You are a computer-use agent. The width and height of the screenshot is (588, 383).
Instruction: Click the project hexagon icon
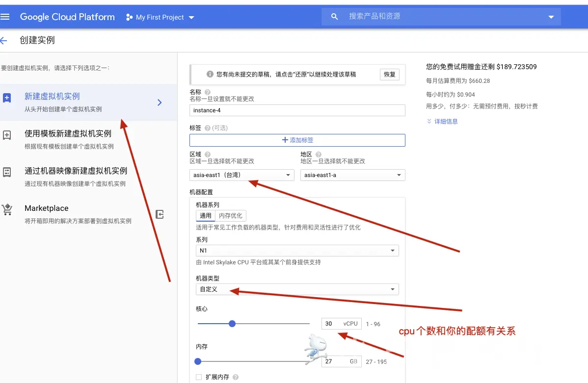(x=130, y=17)
